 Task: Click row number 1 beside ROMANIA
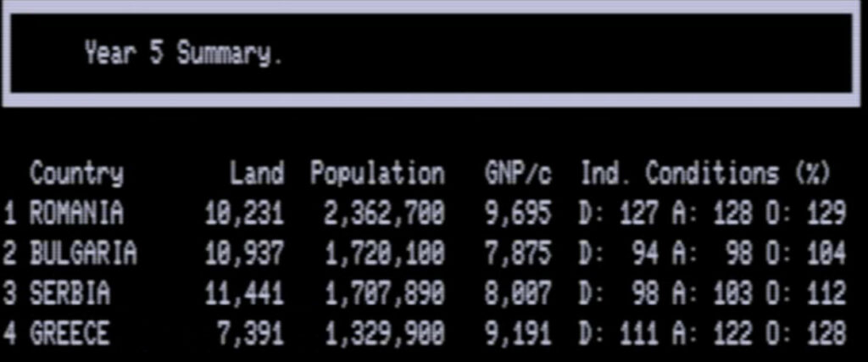[9, 214]
